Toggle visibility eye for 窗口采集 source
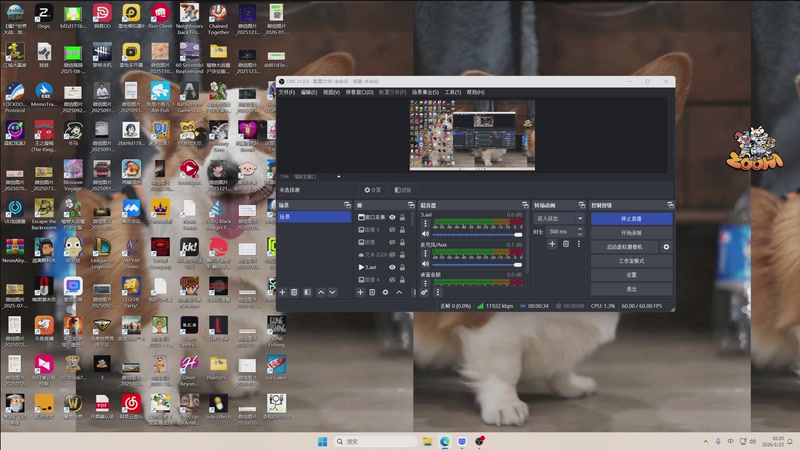Screen dimensions: 800x450 coord(392,217)
